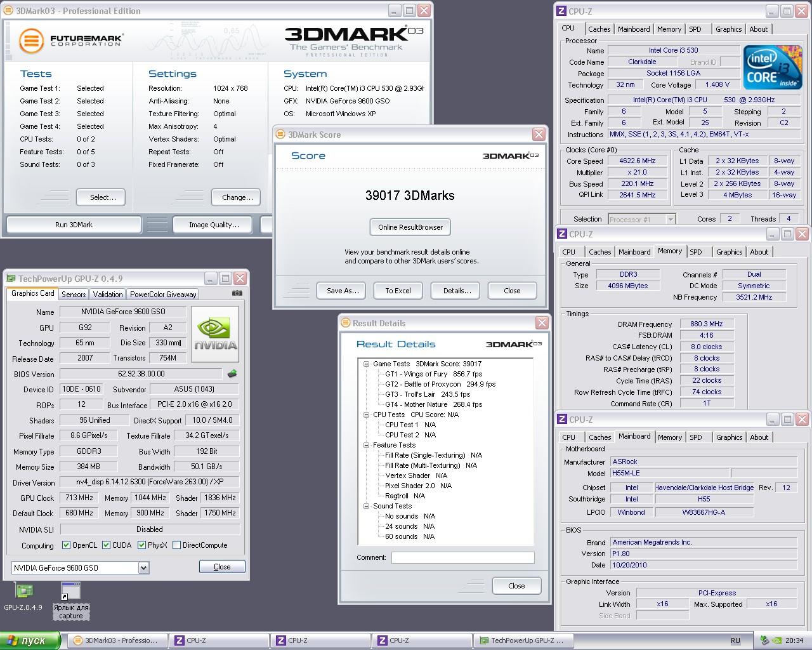Click Save As... in 3DMark Score
The width and height of the screenshot is (812, 650).
tap(343, 291)
